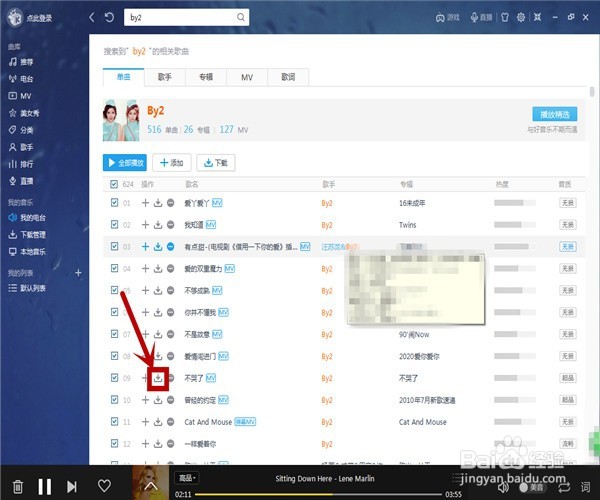Remove row 12 with its minus icon
600x500 pixels.
click(x=171, y=444)
